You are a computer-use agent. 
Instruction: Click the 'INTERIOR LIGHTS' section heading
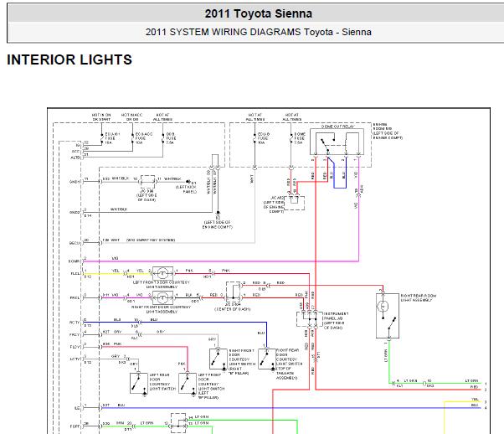pyautogui.click(x=69, y=59)
